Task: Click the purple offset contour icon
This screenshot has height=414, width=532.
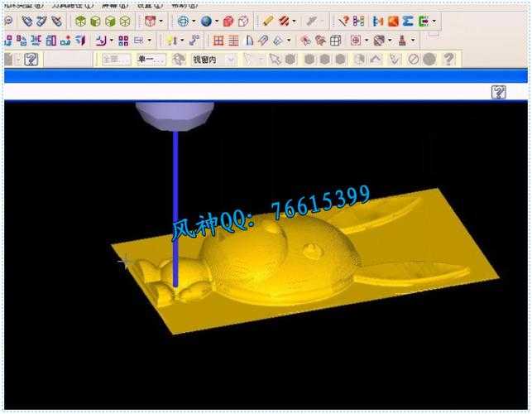Action: coord(101,41)
